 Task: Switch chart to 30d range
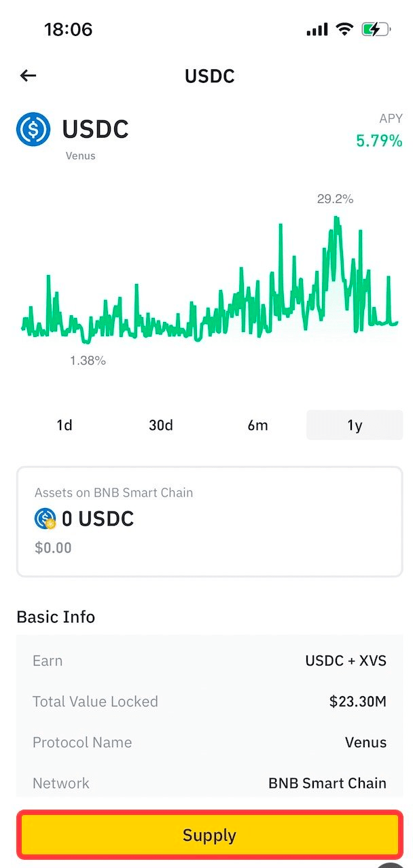[x=161, y=425]
